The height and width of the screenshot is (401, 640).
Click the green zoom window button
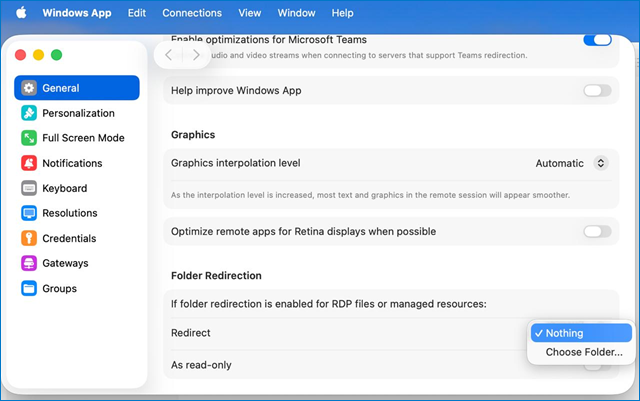(x=56, y=55)
